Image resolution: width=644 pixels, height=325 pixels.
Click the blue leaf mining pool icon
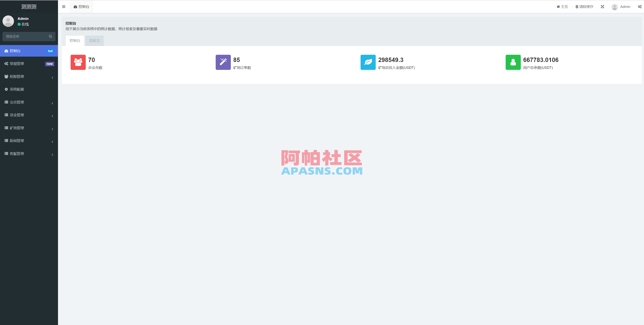[x=368, y=62]
